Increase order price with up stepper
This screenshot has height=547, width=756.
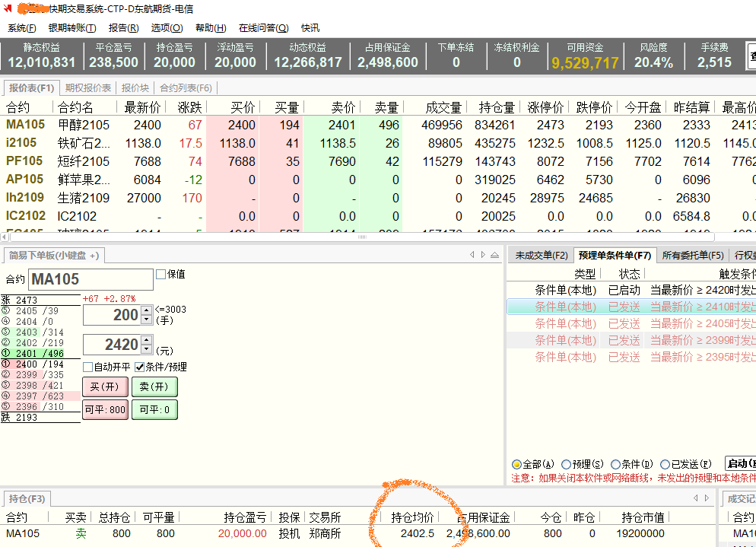[147, 340]
